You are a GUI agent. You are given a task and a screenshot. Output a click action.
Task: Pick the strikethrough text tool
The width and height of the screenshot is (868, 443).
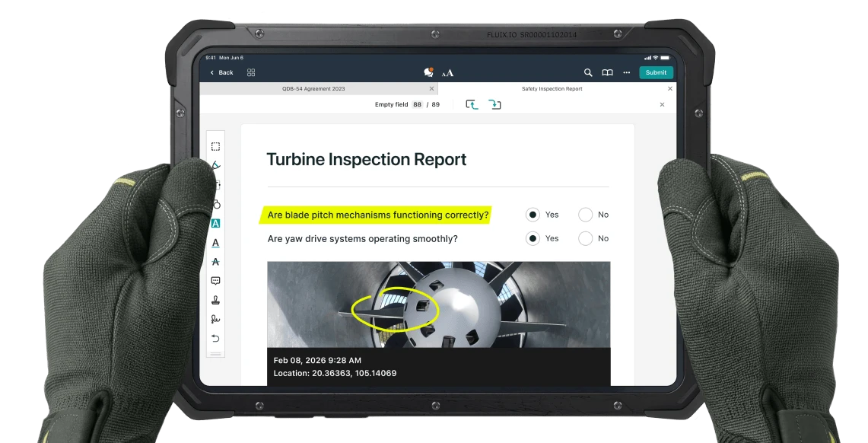215,261
